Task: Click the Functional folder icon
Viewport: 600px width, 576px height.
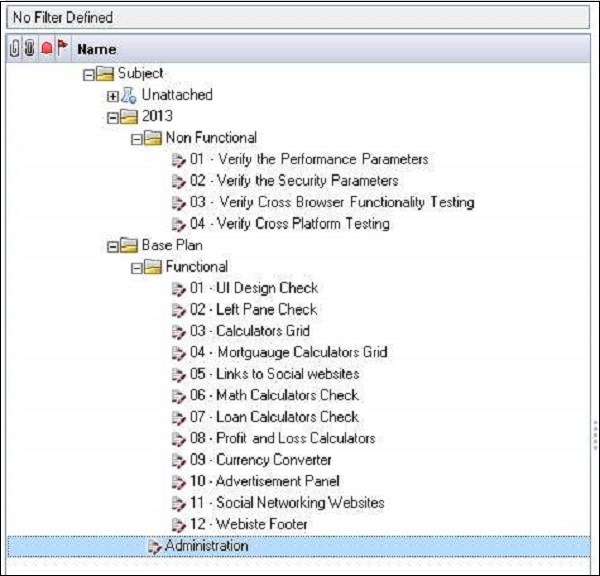Action: 153,267
